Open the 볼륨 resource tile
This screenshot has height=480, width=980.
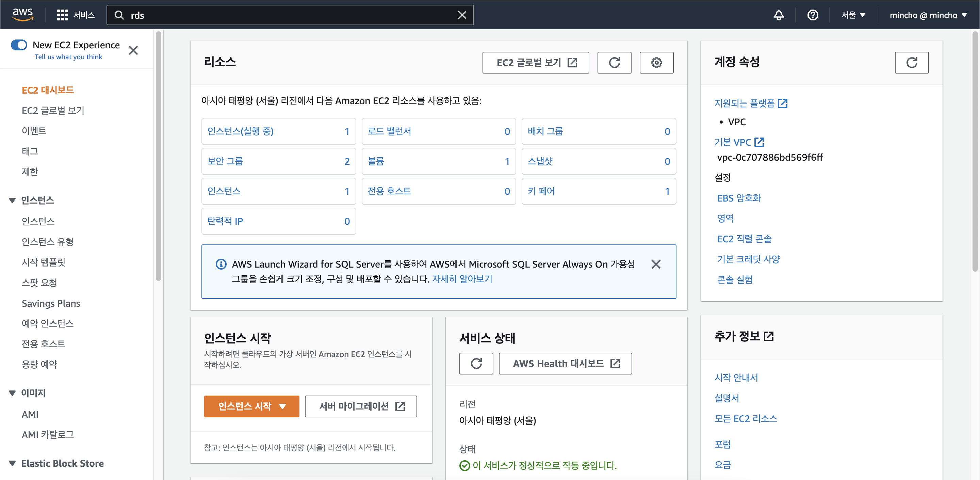click(x=439, y=161)
